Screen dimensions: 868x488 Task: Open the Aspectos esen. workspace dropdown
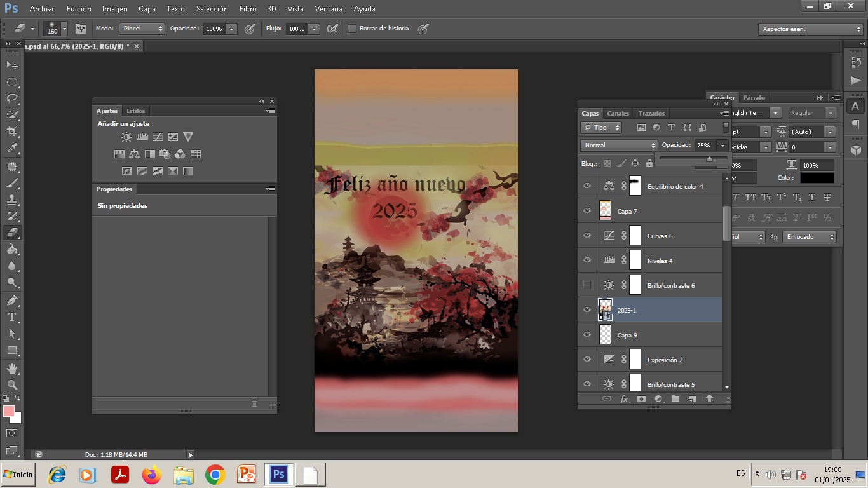click(x=810, y=29)
